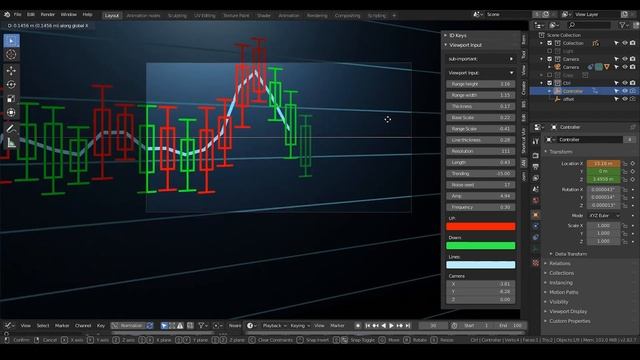The image size is (640, 360).
Task: Jump to the timeline end frame
Action: click(407, 326)
